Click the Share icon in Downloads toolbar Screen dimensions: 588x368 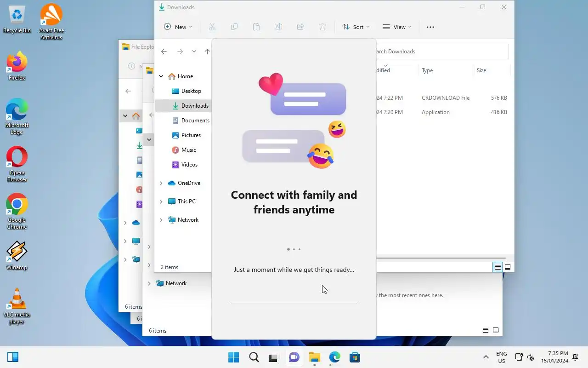click(300, 27)
